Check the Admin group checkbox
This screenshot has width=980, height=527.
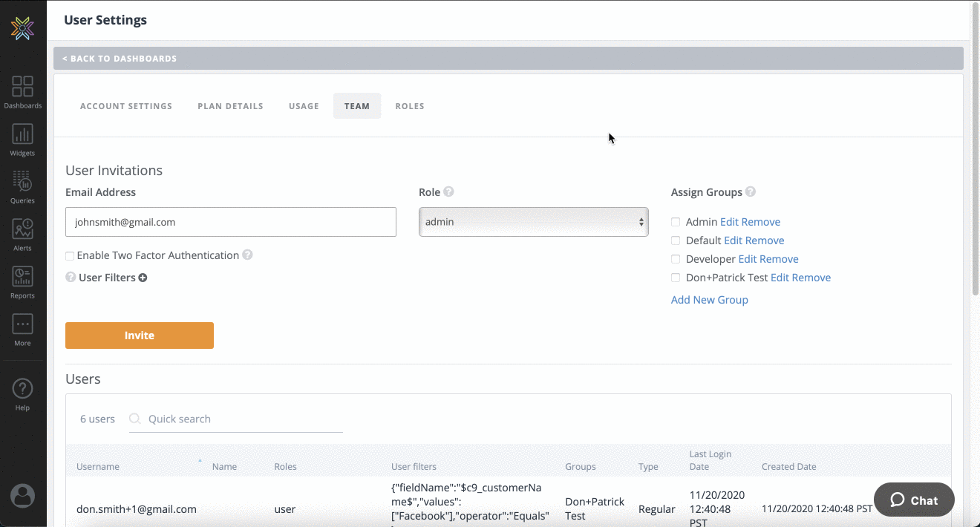[x=676, y=222]
